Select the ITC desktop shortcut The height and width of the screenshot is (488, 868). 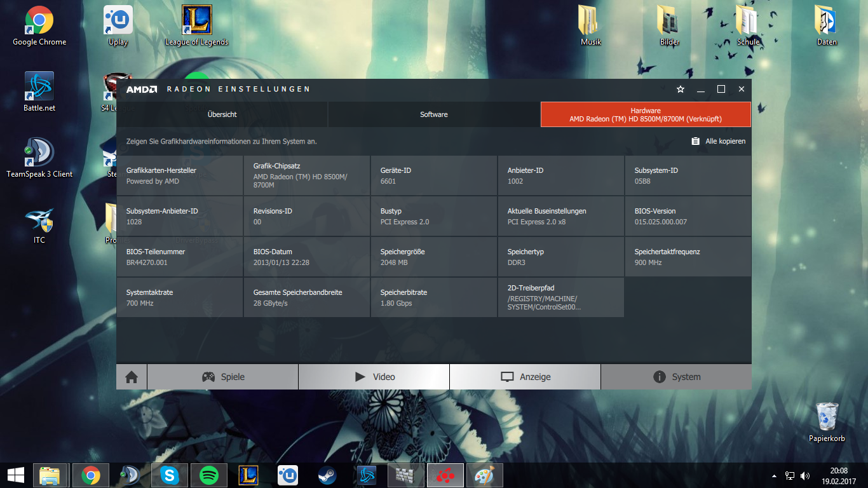(39, 224)
